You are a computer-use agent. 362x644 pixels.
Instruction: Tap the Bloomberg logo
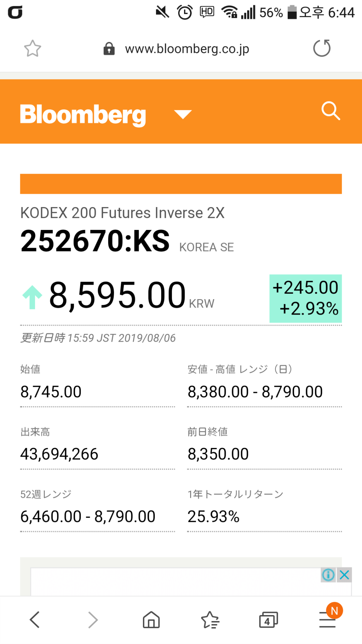click(83, 114)
